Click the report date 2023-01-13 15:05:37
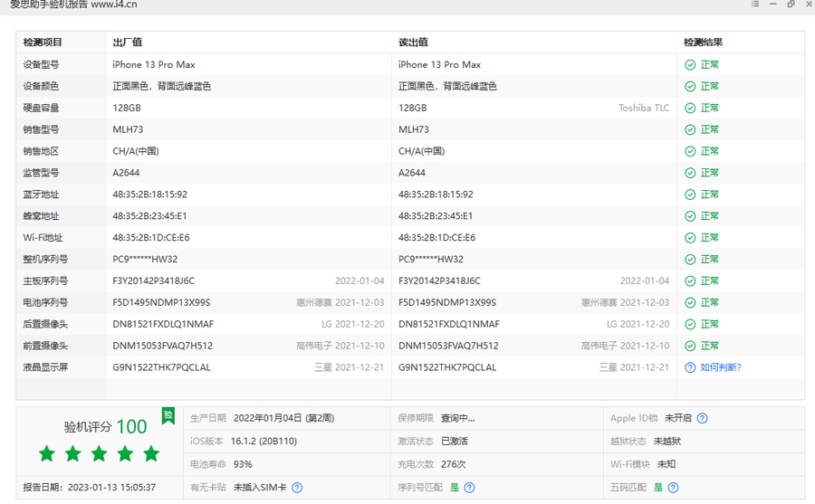The image size is (815, 504). pyautogui.click(x=111, y=488)
